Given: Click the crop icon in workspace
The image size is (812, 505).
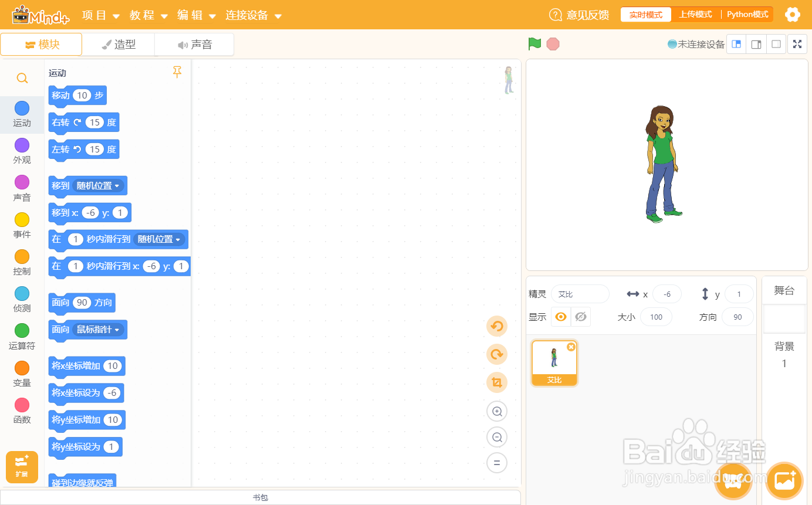Looking at the screenshot, I should pos(497,382).
